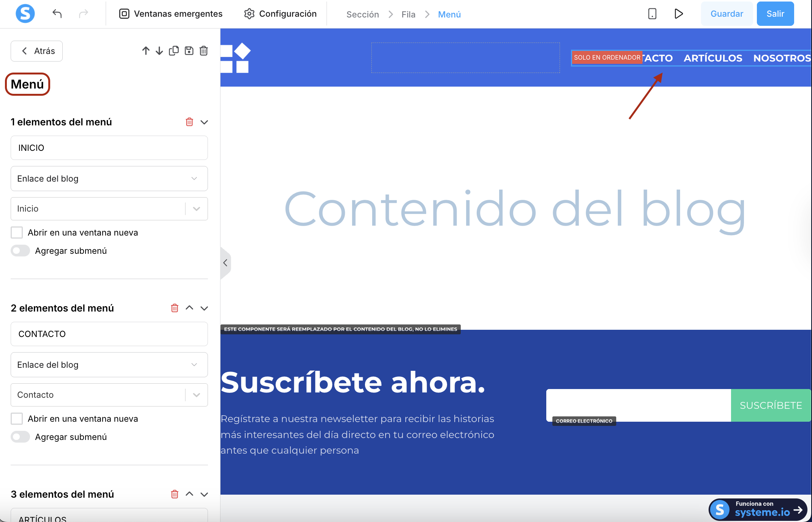Delete menu item 2 trash icon

(x=174, y=308)
